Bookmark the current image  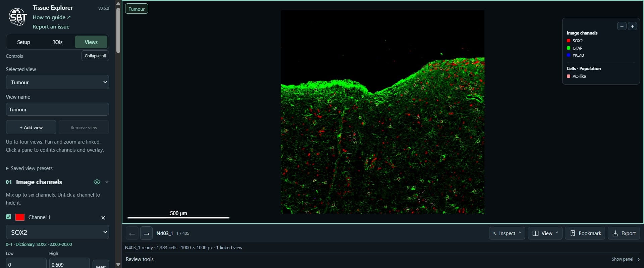[x=585, y=233]
